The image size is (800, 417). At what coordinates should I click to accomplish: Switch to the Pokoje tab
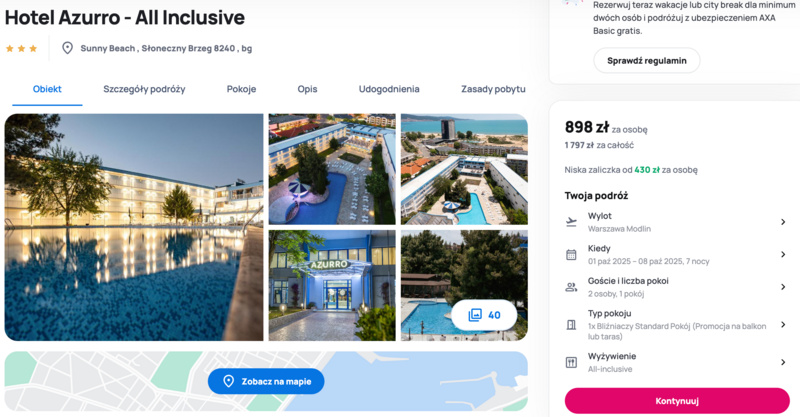point(241,89)
